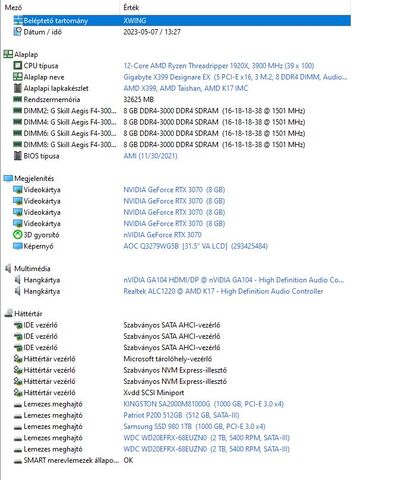Select the Dátum / idő row label

[42, 32]
